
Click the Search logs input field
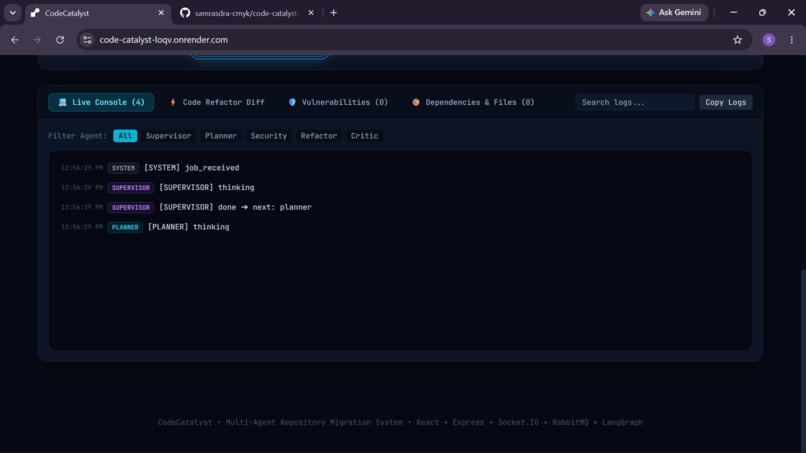pos(634,102)
